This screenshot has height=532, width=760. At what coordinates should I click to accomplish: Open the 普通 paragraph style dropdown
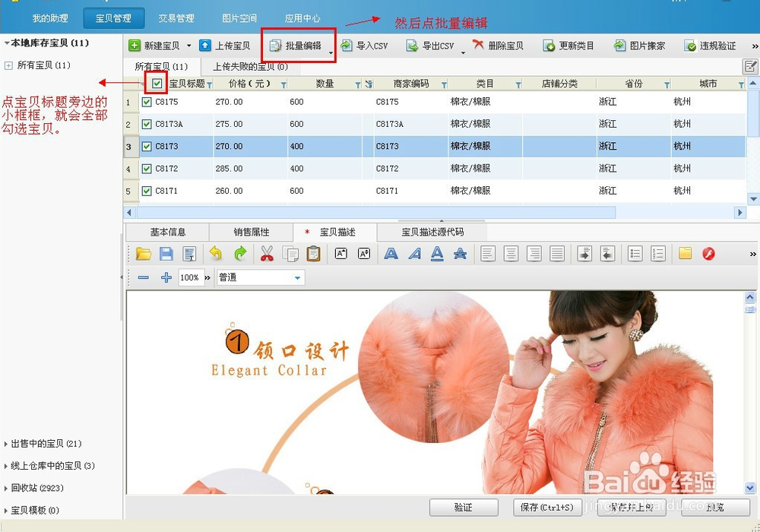click(298, 277)
